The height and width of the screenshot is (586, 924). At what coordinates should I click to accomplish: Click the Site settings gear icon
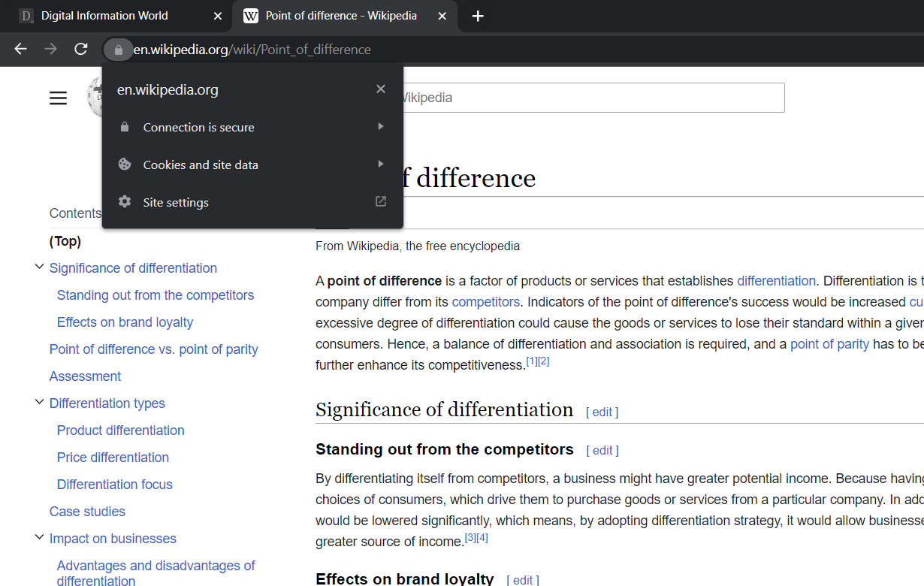125,202
